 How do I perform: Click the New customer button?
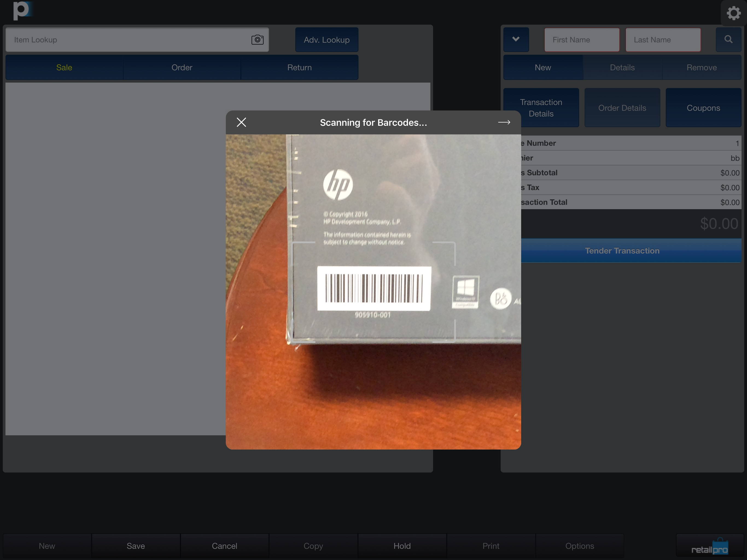pyautogui.click(x=543, y=68)
